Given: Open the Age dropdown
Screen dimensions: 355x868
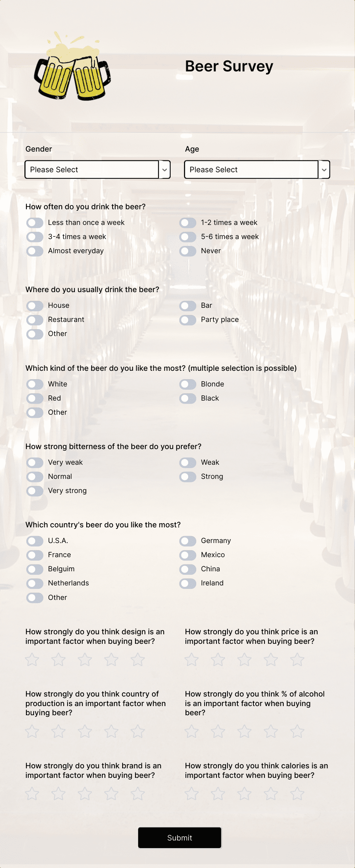Looking at the screenshot, I should point(257,170).
